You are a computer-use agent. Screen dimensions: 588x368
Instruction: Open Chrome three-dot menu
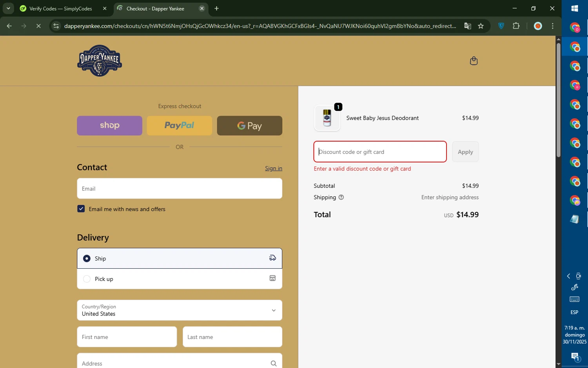pos(553,26)
